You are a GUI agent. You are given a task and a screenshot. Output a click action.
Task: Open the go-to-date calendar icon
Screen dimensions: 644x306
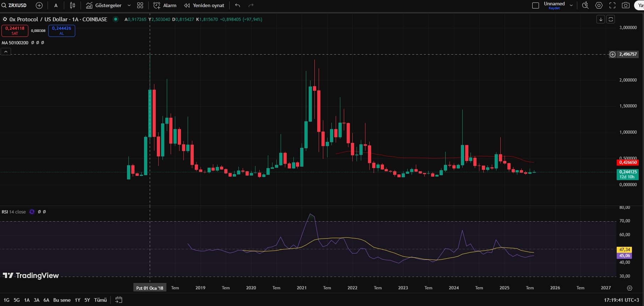(x=119, y=300)
